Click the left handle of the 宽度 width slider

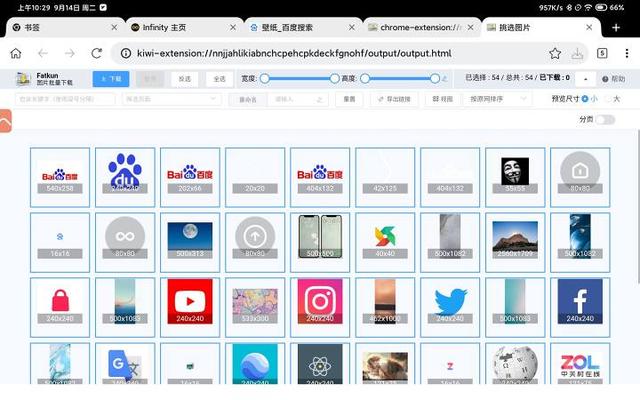[264, 78]
